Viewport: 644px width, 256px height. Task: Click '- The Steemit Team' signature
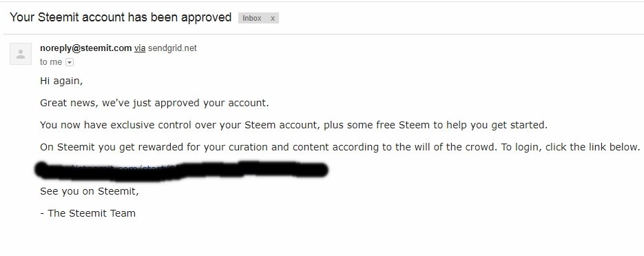pos(88,213)
